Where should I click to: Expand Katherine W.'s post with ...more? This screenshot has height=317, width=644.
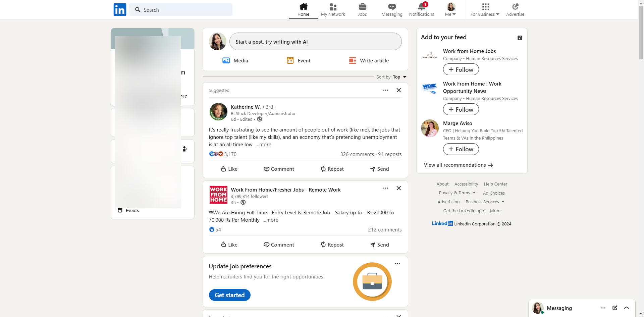pyautogui.click(x=263, y=145)
